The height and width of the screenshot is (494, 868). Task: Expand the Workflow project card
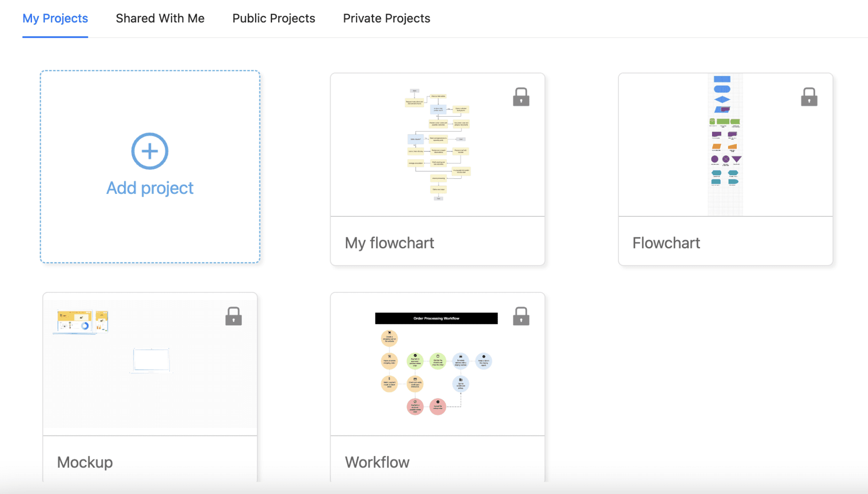pyautogui.click(x=437, y=387)
